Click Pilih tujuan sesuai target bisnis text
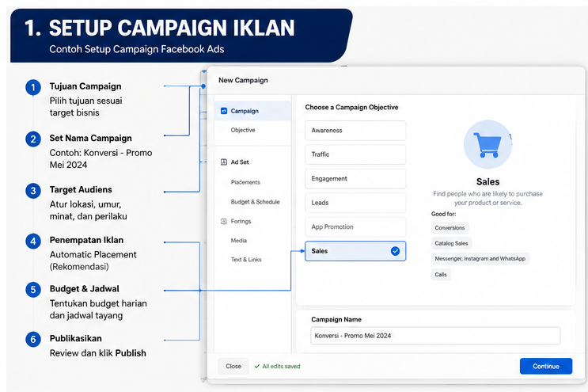588x392 pixels. coord(86,107)
